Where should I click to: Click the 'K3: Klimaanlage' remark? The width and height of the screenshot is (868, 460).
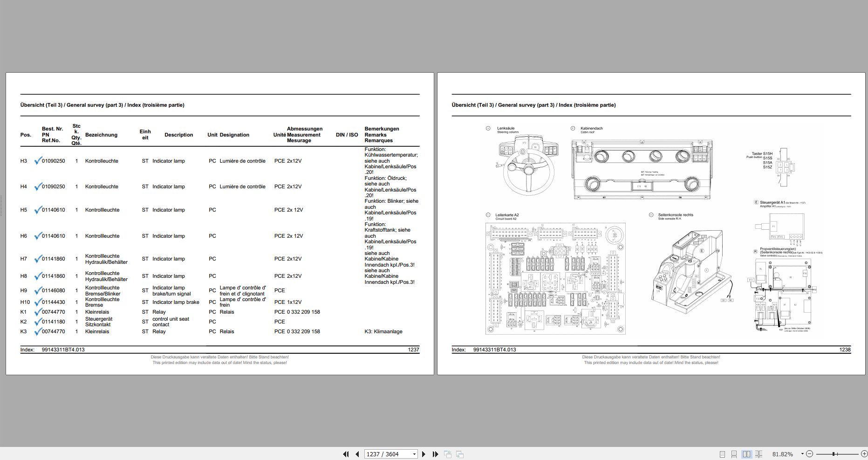coord(383,331)
